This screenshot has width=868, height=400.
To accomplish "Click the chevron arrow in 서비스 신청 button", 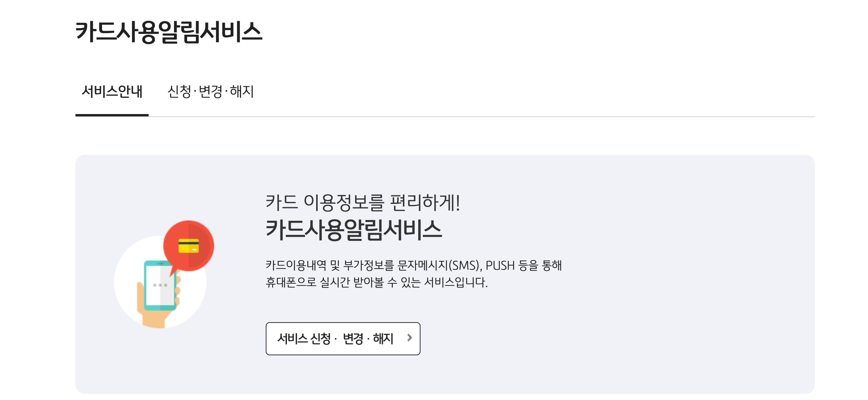I will point(409,338).
